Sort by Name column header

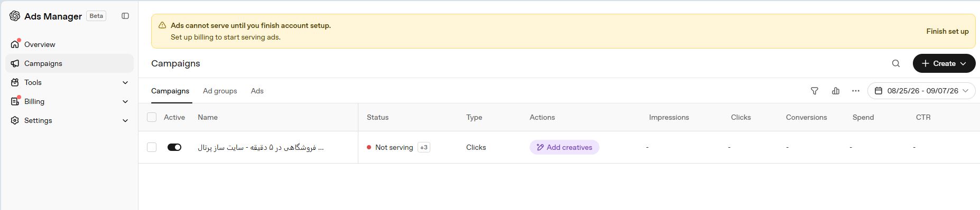coord(208,117)
